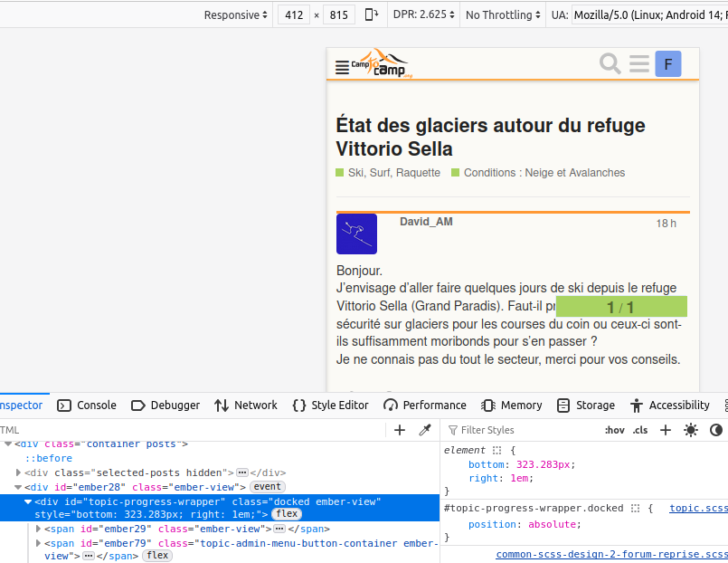Open Camptocamp left navigation menu icon

341,66
